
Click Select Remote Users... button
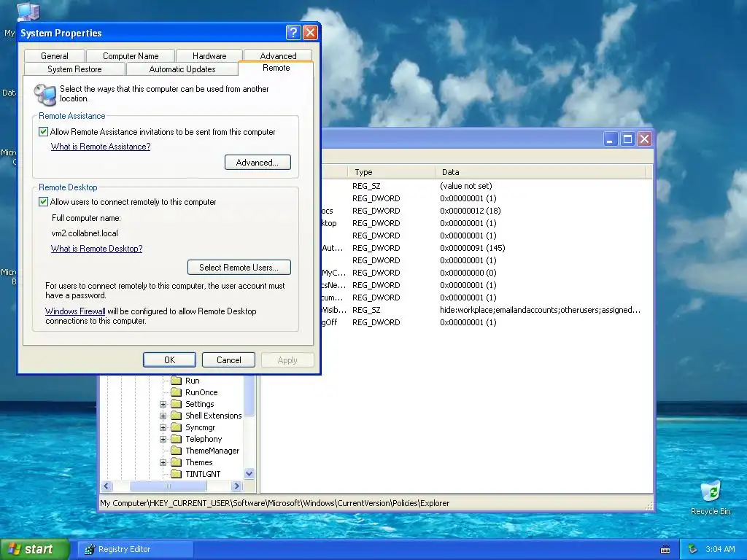[239, 267]
